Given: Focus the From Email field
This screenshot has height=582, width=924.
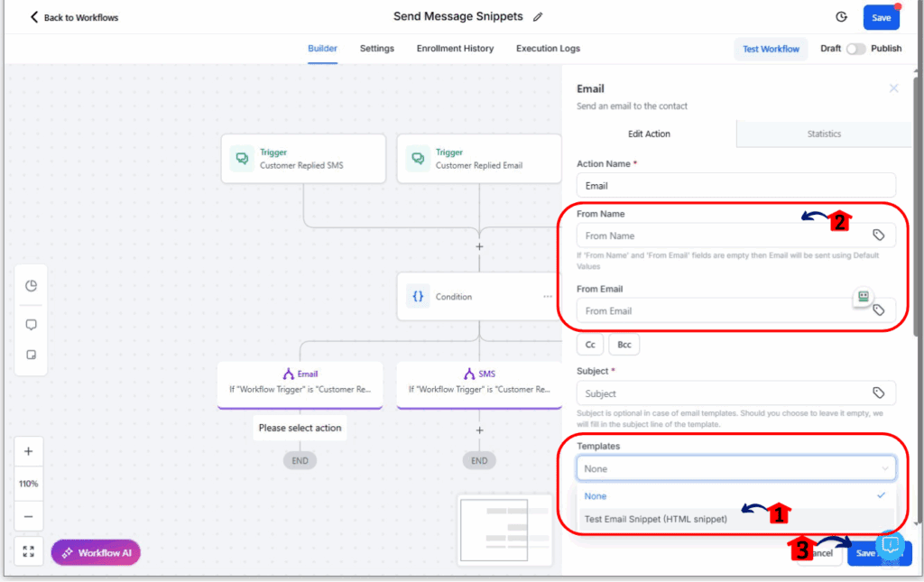Looking at the screenshot, I should [736, 310].
